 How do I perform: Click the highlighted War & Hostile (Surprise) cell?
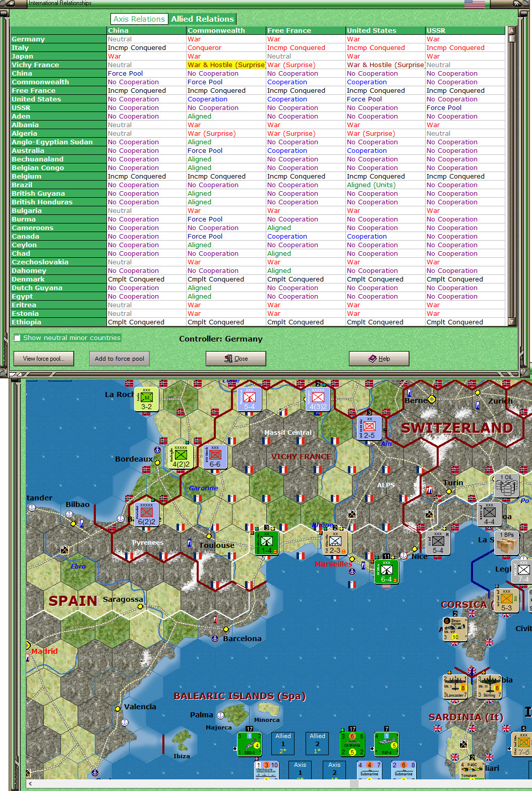pos(226,65)
